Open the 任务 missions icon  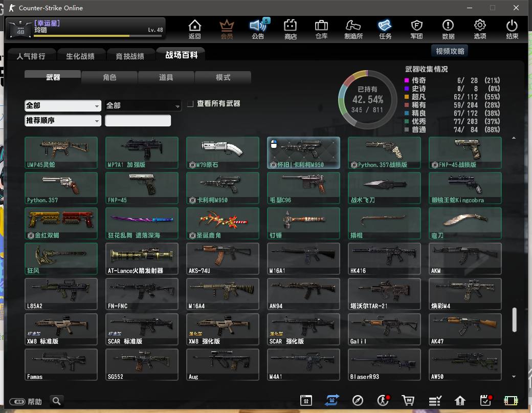(x=385, y=29)
